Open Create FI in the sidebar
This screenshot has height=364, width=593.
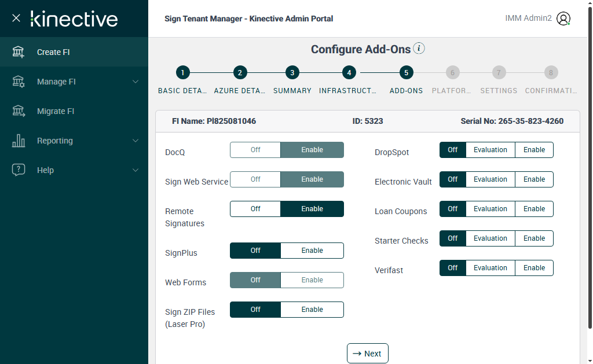tap(74, 52)
